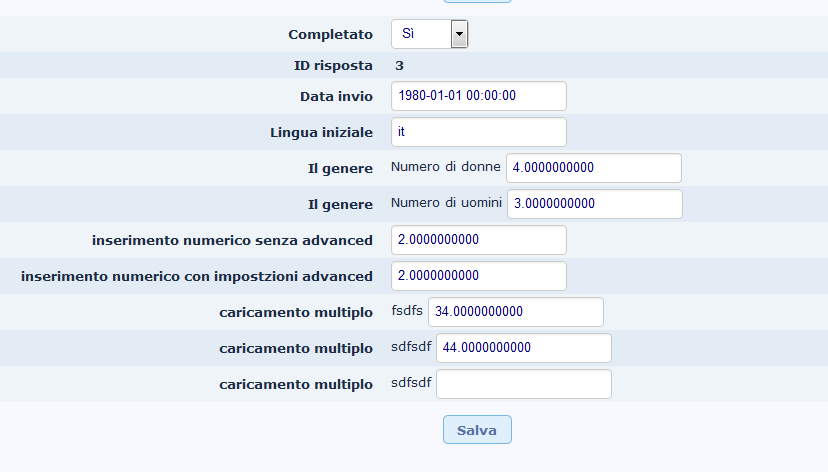Select the Numero di donne input
This screenshot has width=828, height=472.
593,168
